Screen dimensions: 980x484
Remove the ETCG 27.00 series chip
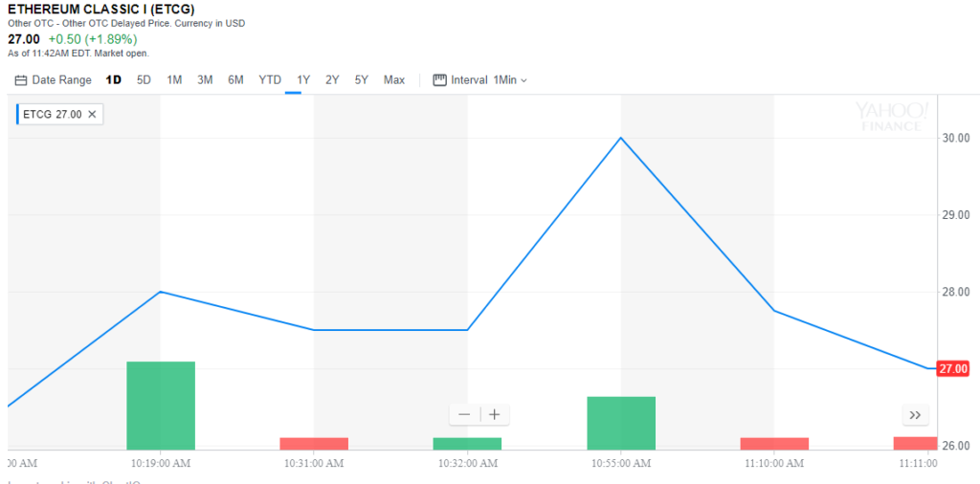pyautogui.click(x=92, y=114)
